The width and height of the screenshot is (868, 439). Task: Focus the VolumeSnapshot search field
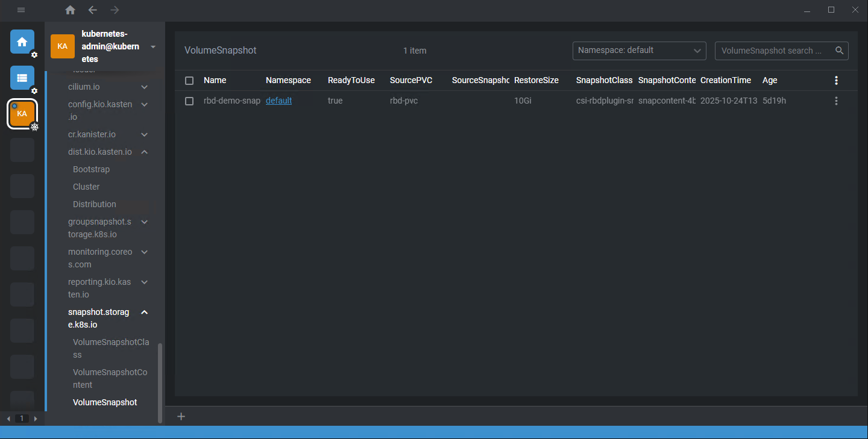tap(772, 51)
